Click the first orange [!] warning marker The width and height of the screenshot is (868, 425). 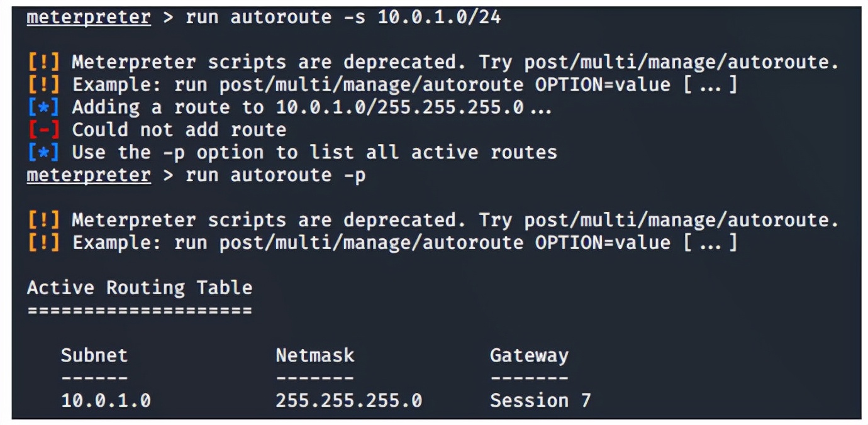coord(43,62)
